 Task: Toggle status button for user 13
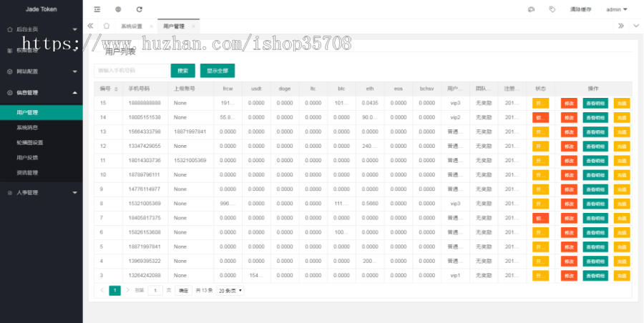pos(540,131)
